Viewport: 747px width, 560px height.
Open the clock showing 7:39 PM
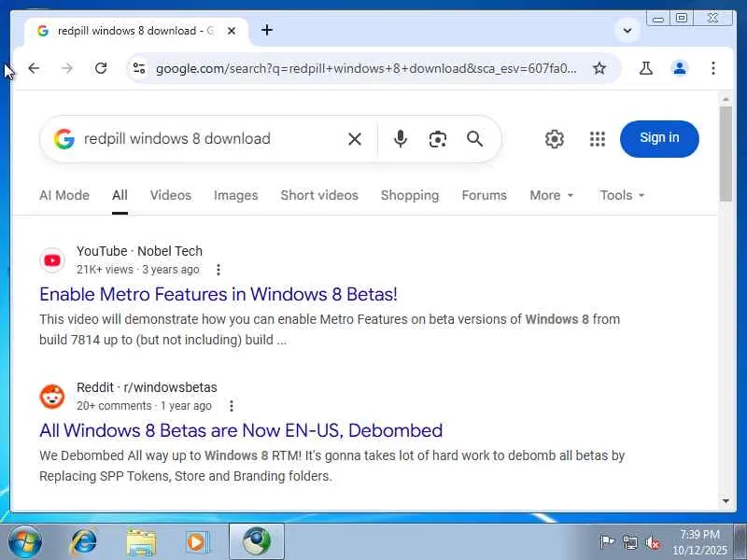pyautogui.click(x=699, y=542)
